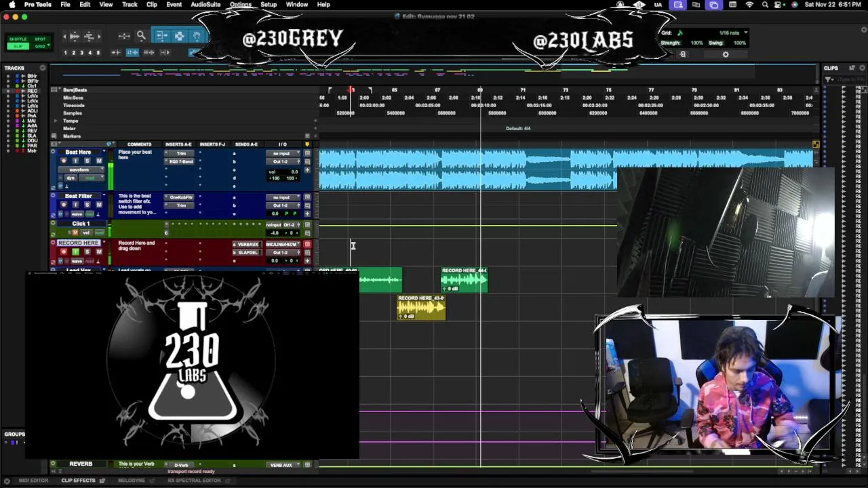The height and width of the screenshot is (488, 868).
Task: Open Spotlight search in macOS menu bar
Action: (x=765, y=5)
